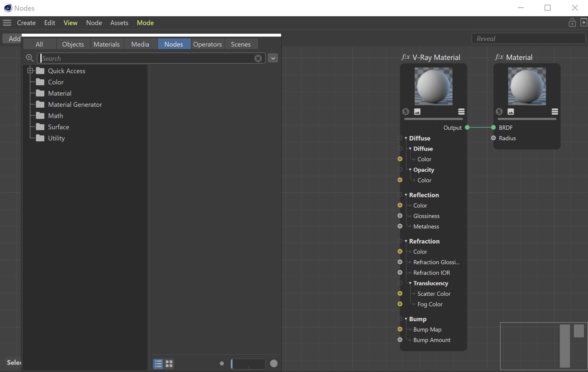Viewport: 588px width, 372px height.
Task: Collapse the nested Diffuse subgroup
Action: point(410,149)
